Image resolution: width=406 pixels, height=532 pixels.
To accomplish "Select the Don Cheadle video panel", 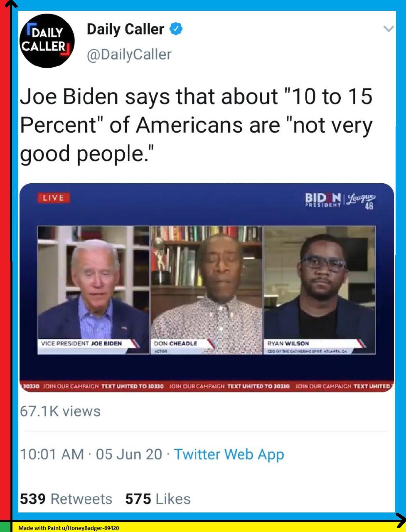I will pyautogui.click(x=207, y=290).
